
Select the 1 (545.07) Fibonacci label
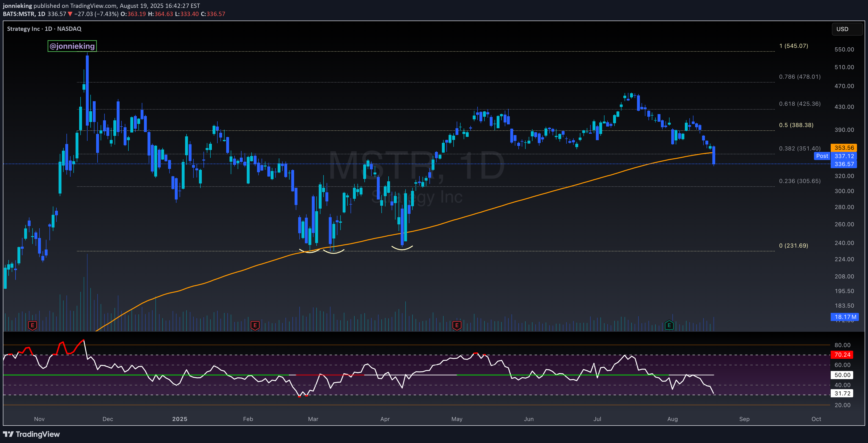click(793, 46)
